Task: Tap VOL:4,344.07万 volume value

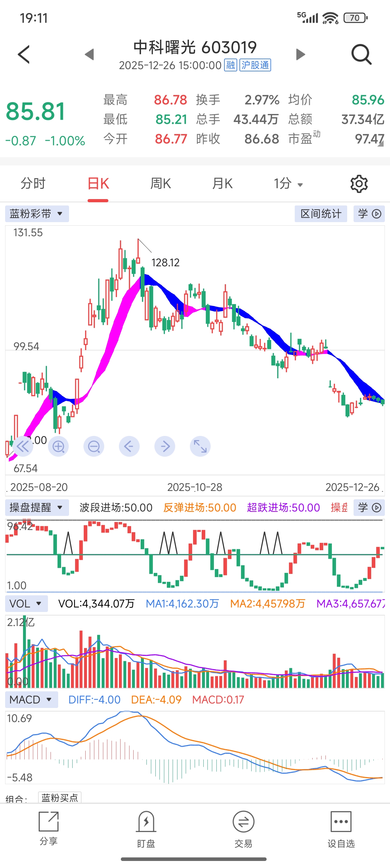Action: pyautogui.click(x=96, y=604)
